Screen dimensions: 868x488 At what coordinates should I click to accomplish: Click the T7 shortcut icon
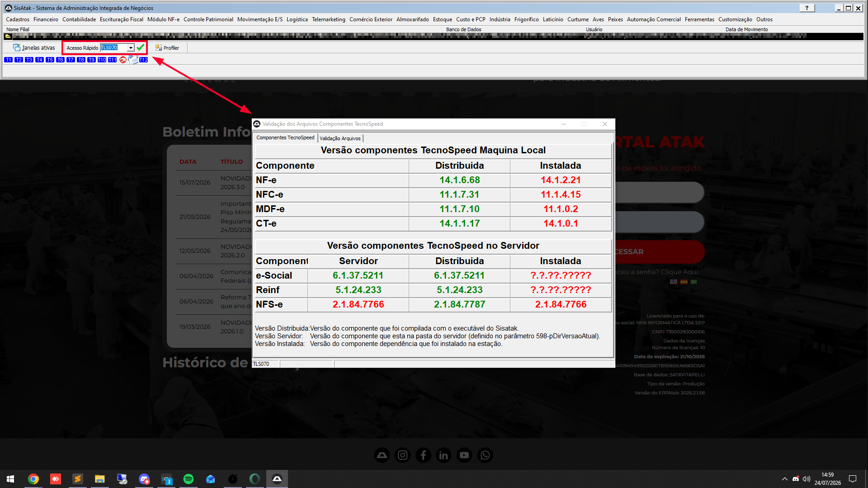click(71, 60)
